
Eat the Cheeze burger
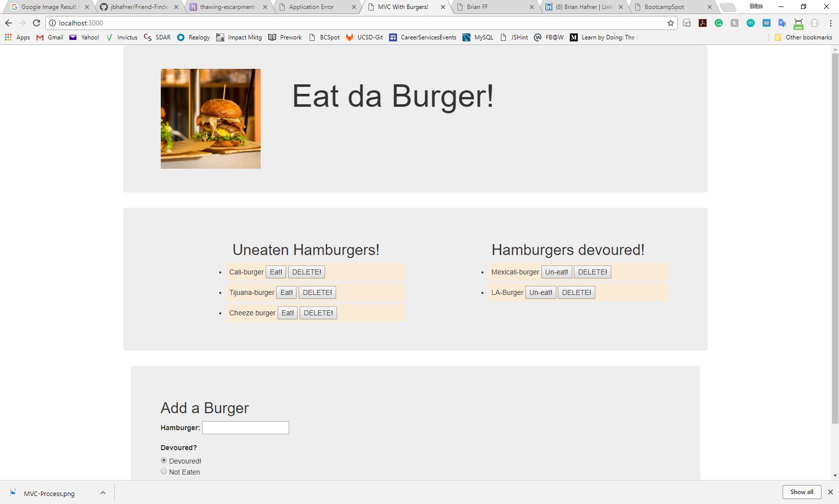(288, 313)
